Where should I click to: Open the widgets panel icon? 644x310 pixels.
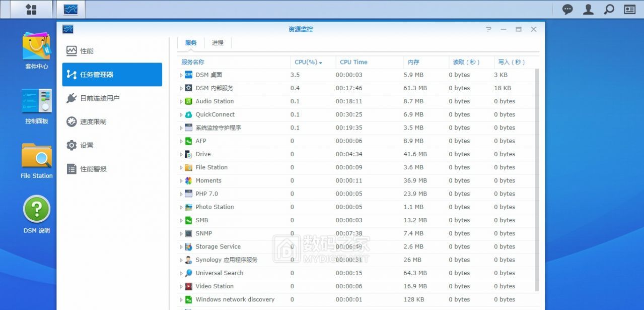629,9
